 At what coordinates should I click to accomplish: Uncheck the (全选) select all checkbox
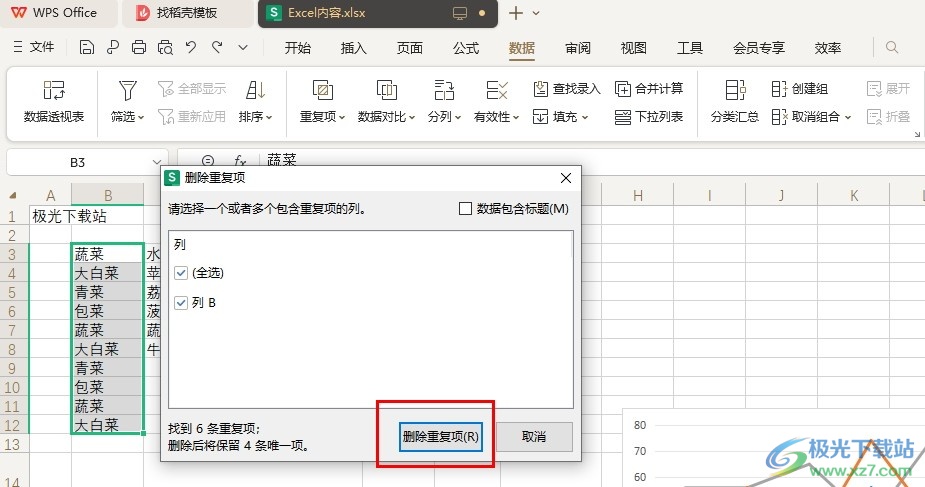[181, 273]
